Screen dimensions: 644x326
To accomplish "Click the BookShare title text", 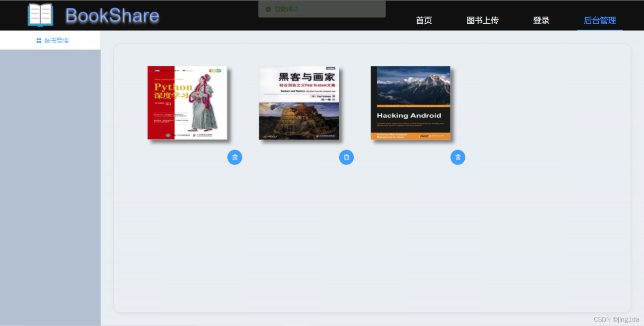I will tap(112, 16).
